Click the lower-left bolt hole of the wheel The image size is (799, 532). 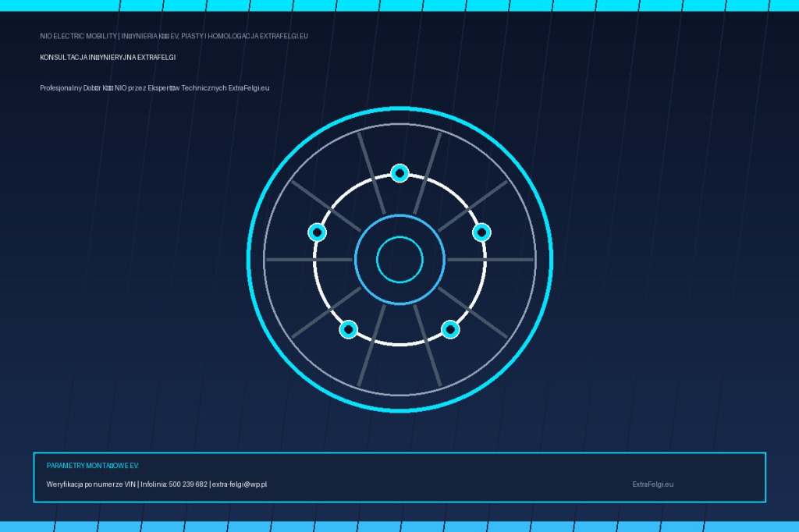point(349,329)
